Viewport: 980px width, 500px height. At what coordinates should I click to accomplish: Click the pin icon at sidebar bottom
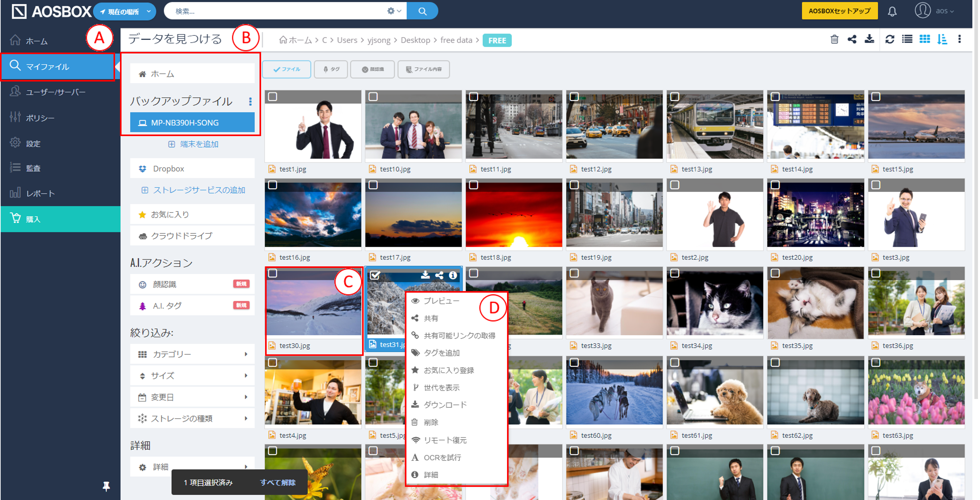coord(106,486)
